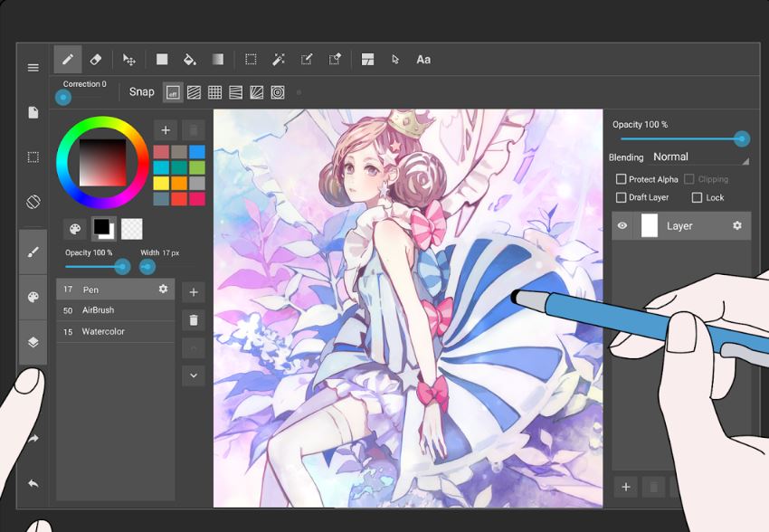Open the hamburger menu at top left

click(x=32, y=66)
